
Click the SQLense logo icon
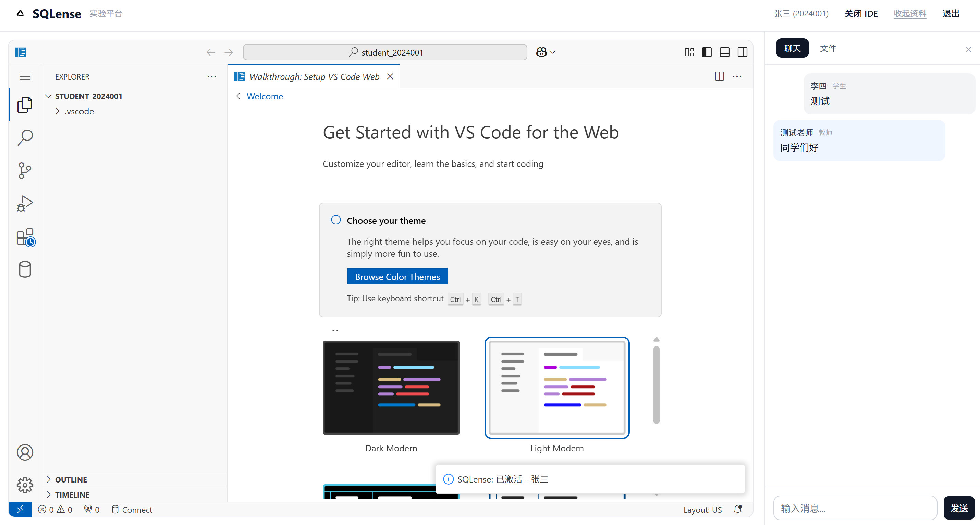pos(20,14)
